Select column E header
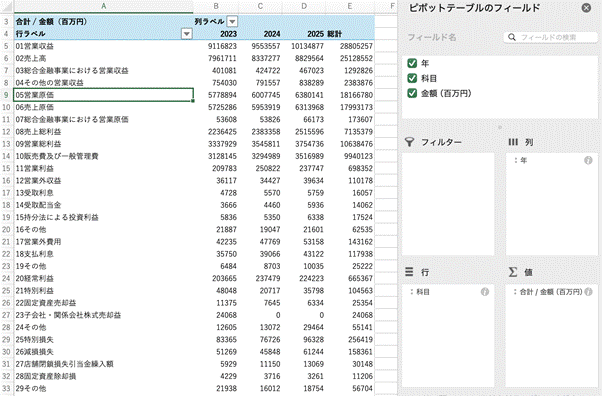Screen dimensions: 602x396 click(350, 6)
